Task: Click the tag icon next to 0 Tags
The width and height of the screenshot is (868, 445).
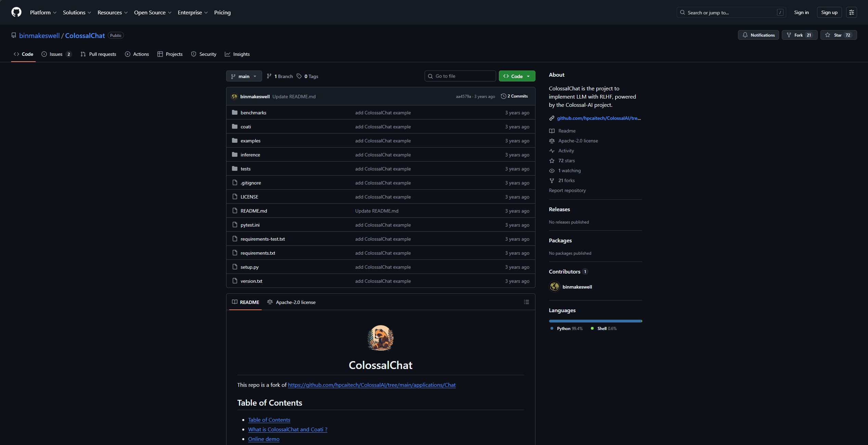Action: [299, 76]
